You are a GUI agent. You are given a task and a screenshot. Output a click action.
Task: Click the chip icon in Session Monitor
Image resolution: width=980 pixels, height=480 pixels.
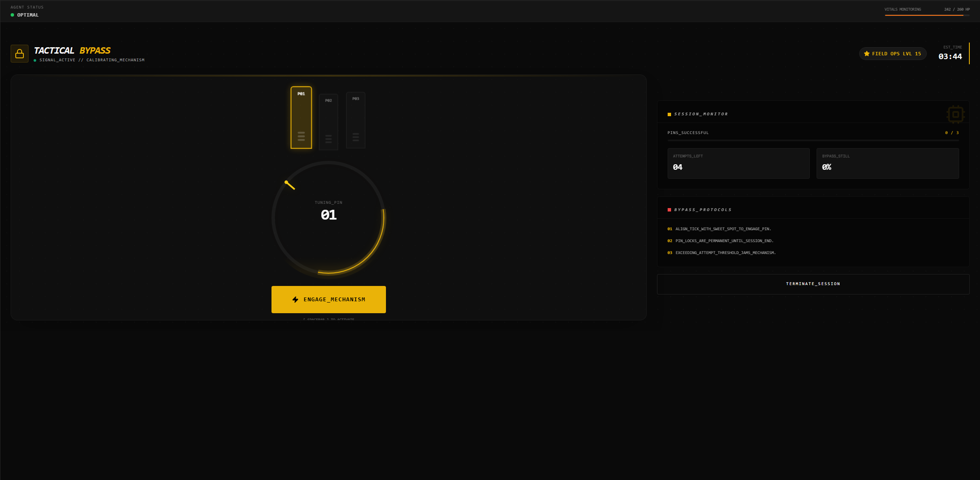click(x=955, y=114)
